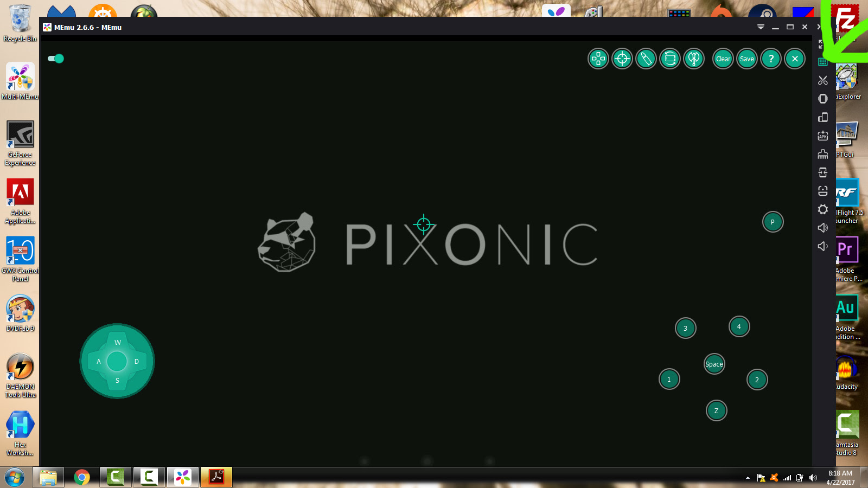Open key mapping help
868x488 pixels.
[771, 59]
